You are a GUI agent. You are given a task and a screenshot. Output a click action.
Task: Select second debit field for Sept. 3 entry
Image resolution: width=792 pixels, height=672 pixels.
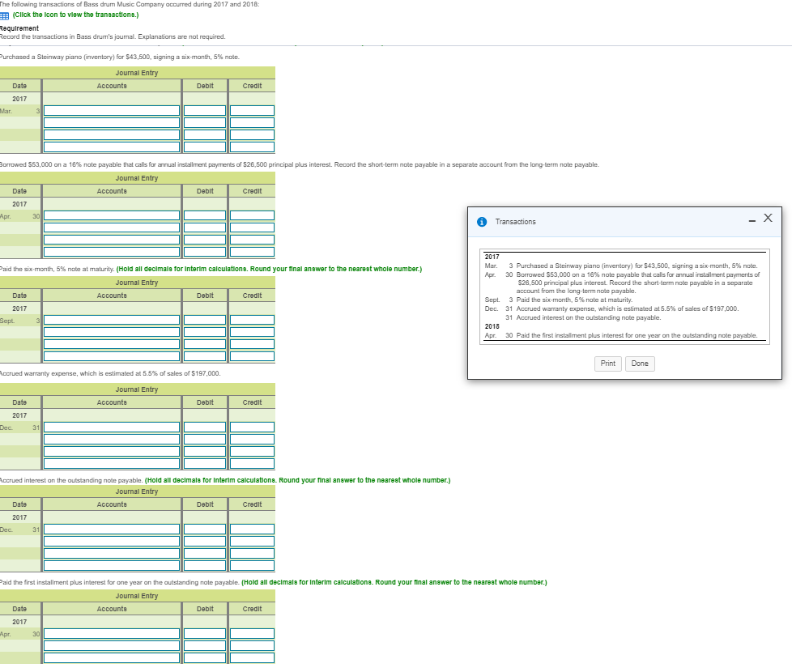click(x=205, y=332)
